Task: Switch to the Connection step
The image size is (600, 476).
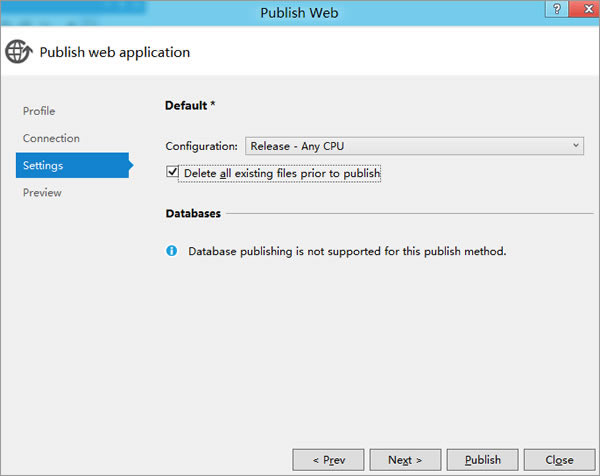Action: click(x=51, y=138)
